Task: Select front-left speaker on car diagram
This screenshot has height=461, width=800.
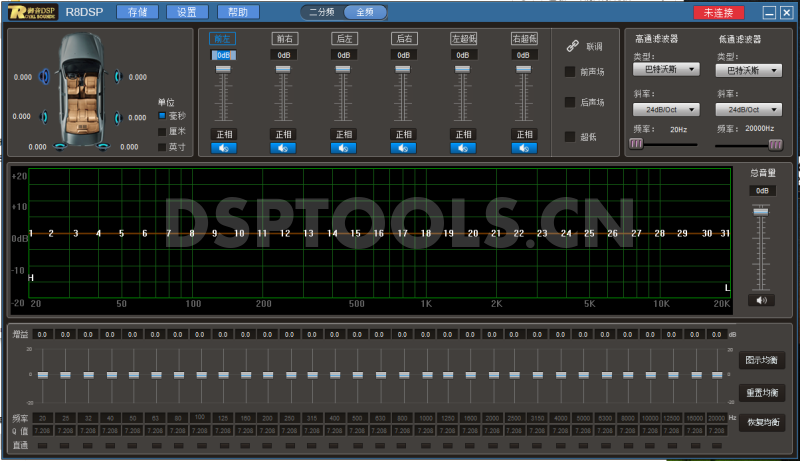Action: (44, 77)
